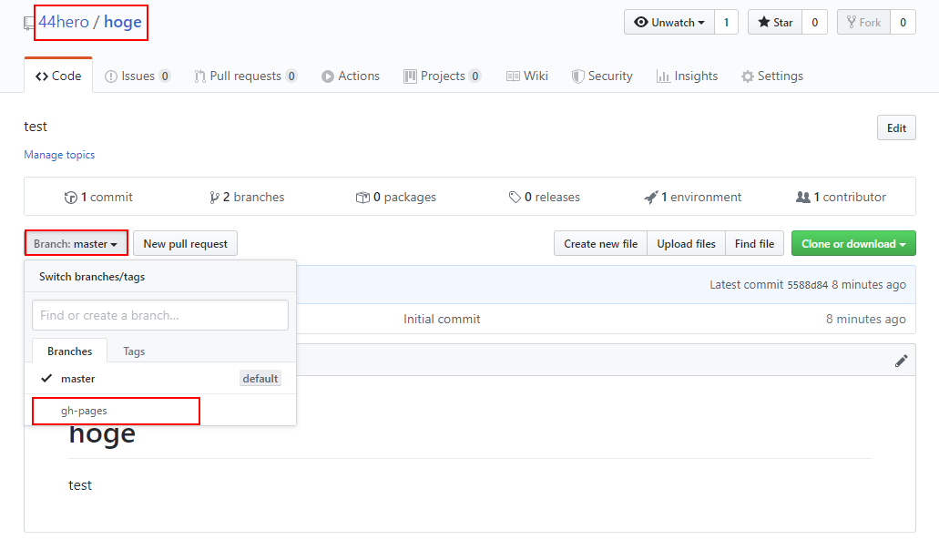The width and height of the screenshot is (939, 560).
Task: Click the Code tab brackets icon
Action: point(41,76)
